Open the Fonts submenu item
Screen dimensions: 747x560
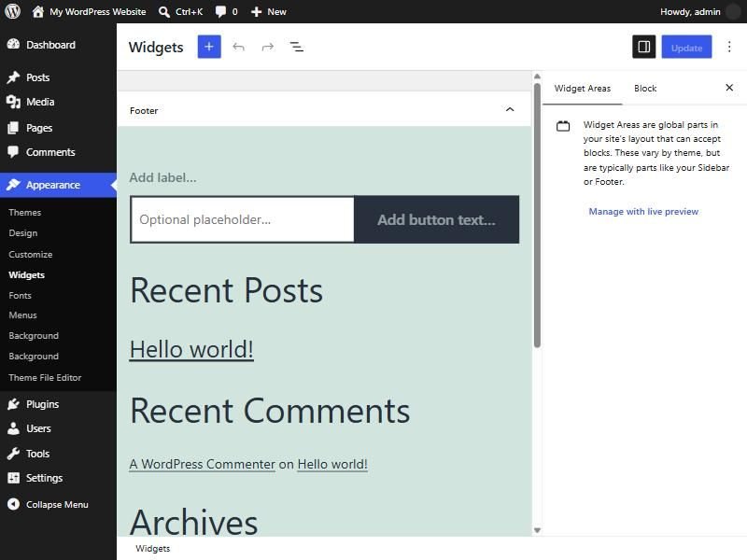click(20, 295)
